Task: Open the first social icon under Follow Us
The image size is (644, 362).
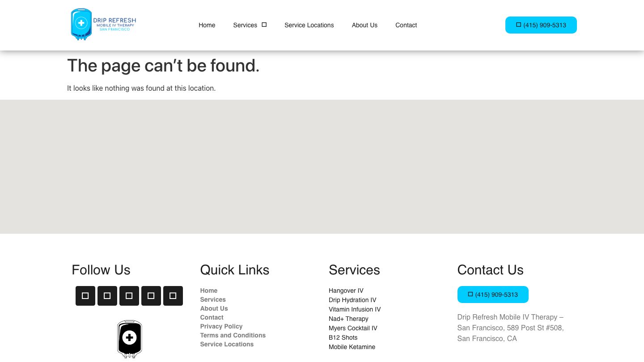Action: pyautogui.click(x=85, y=296)
